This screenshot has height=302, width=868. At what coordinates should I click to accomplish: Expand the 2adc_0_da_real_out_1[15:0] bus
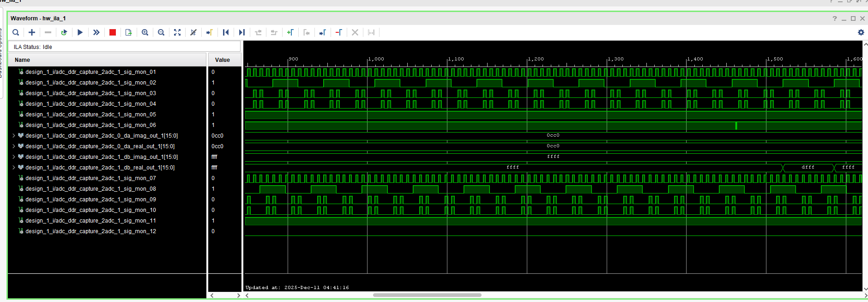(x=14, y=146)
